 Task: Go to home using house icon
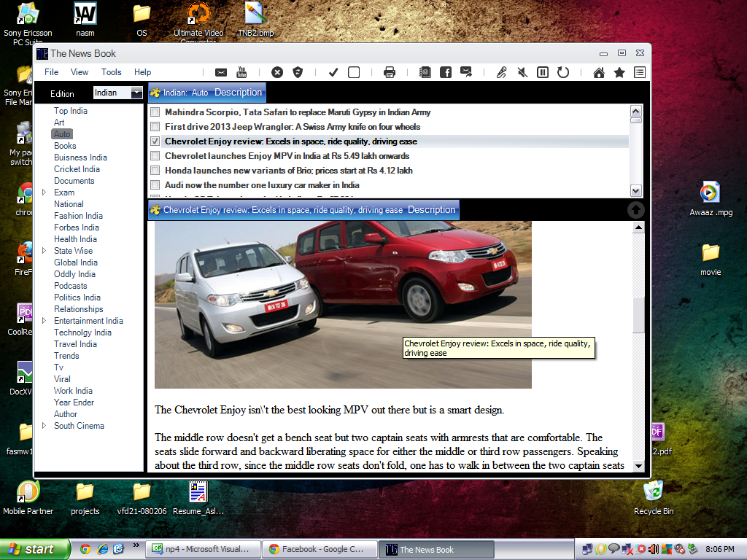(x=599, y=72)
